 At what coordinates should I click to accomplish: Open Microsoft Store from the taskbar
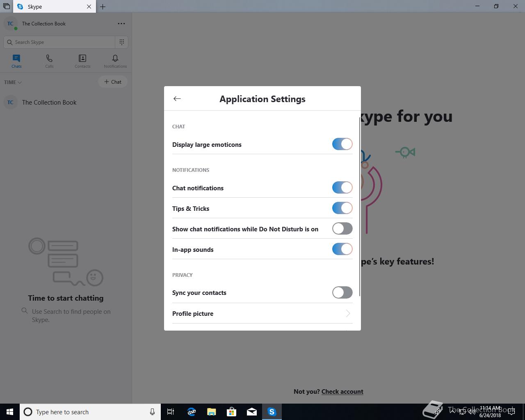(x=232, y=412)
